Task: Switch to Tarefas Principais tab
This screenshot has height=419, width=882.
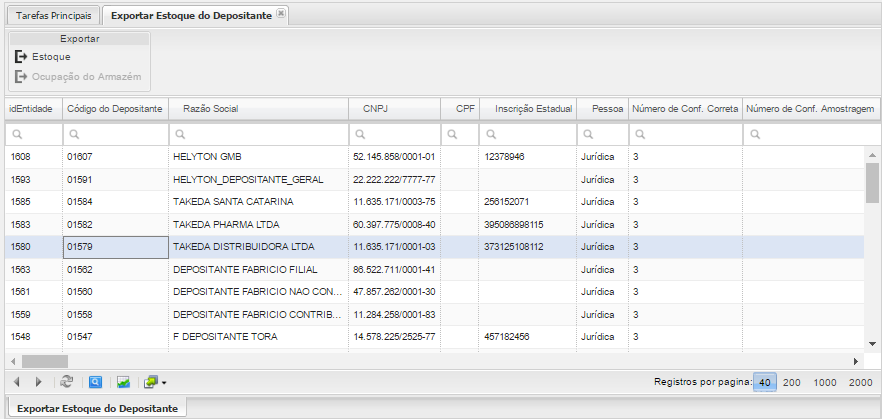Action: (x=53, y=16)
